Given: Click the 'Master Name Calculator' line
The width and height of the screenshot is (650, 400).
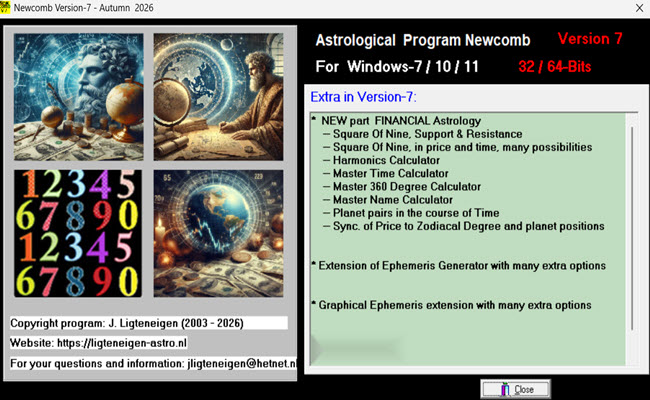Looking at the screenshot, I should (393, 200).
